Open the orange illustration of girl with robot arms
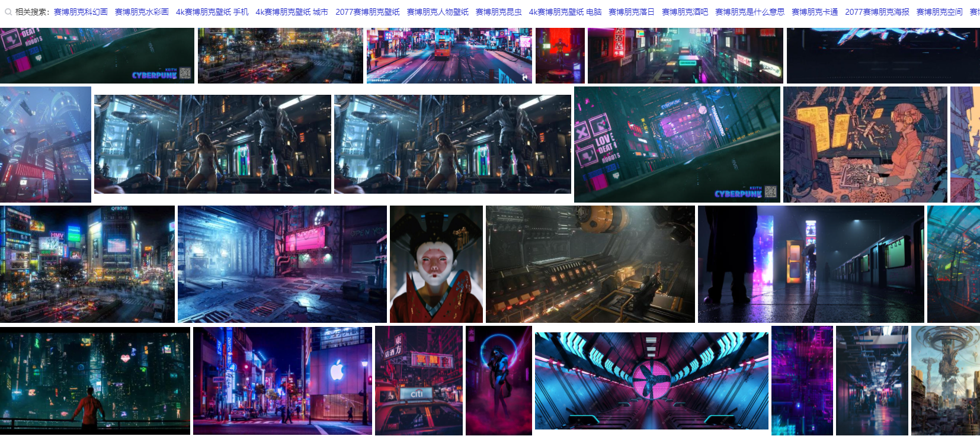Image resolution: width=980 pixels, height=436 pixels. (x=865, y=145)
